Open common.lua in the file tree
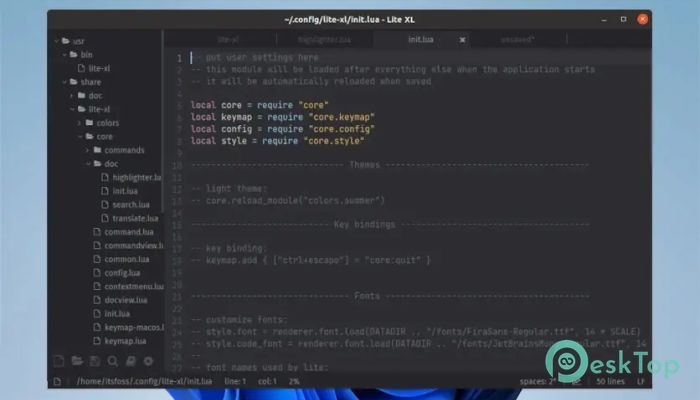700x400 pixels. (x=127, y=259)
